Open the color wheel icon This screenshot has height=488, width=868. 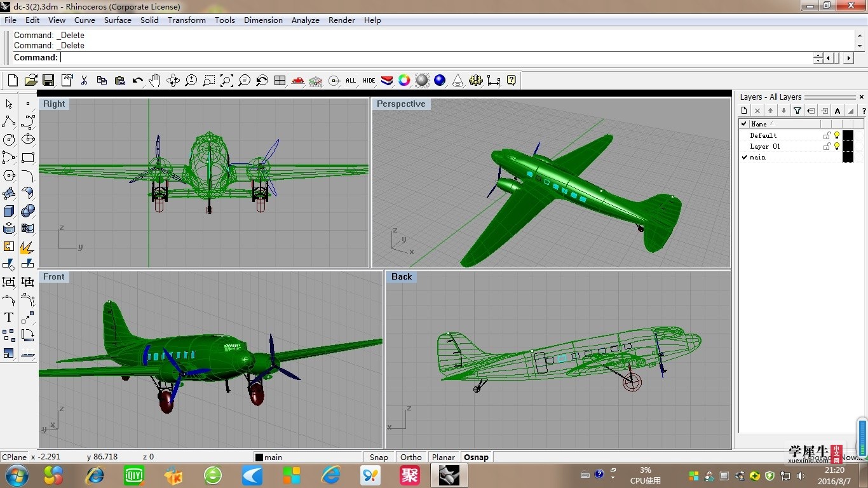(x=404, y=81)
